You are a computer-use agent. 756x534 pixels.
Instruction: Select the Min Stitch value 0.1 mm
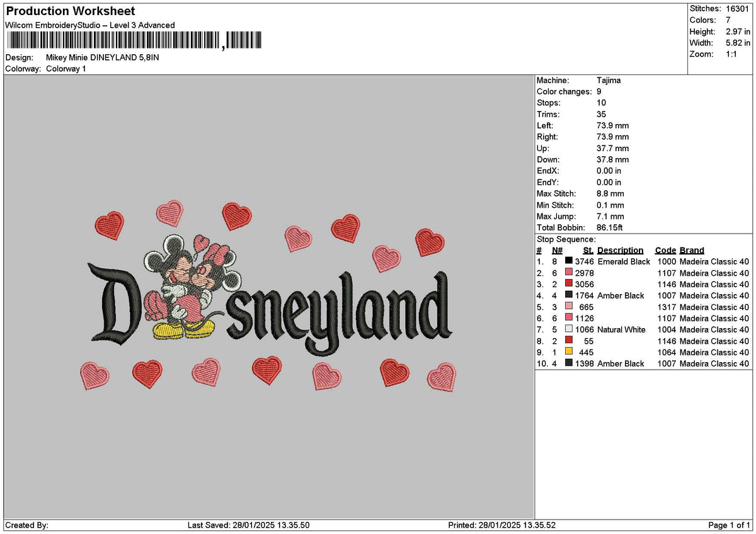[610, 205]
